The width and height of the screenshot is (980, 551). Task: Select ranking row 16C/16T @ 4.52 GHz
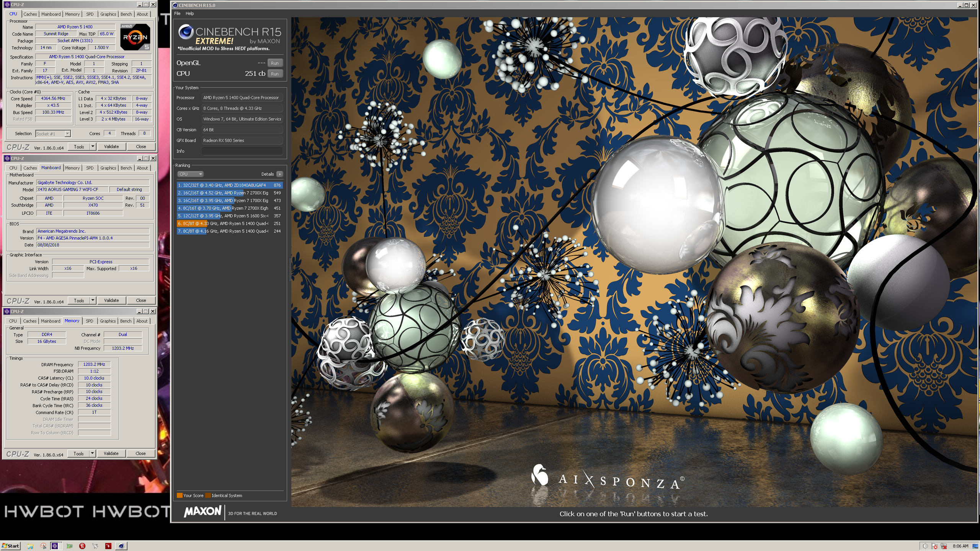click(x=229, y=193)
